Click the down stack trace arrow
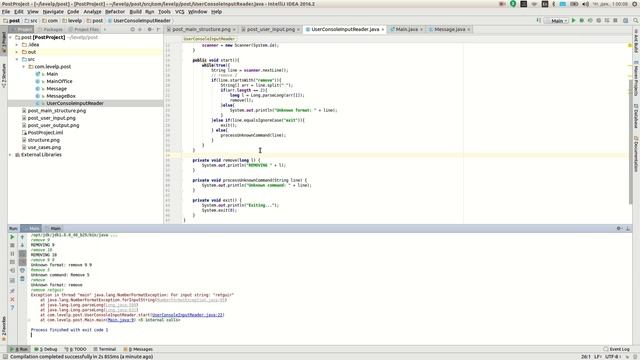This screenshot has width=640, height=360. click(22, 245)
